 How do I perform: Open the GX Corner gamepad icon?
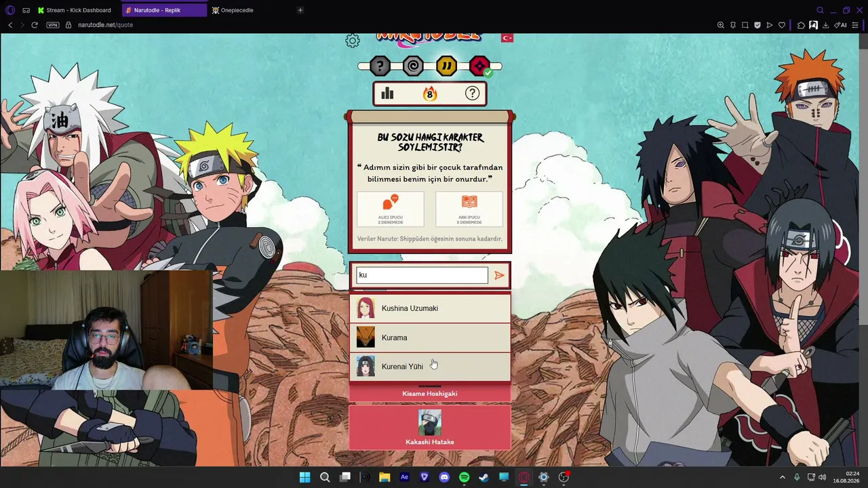coord(26,10)
